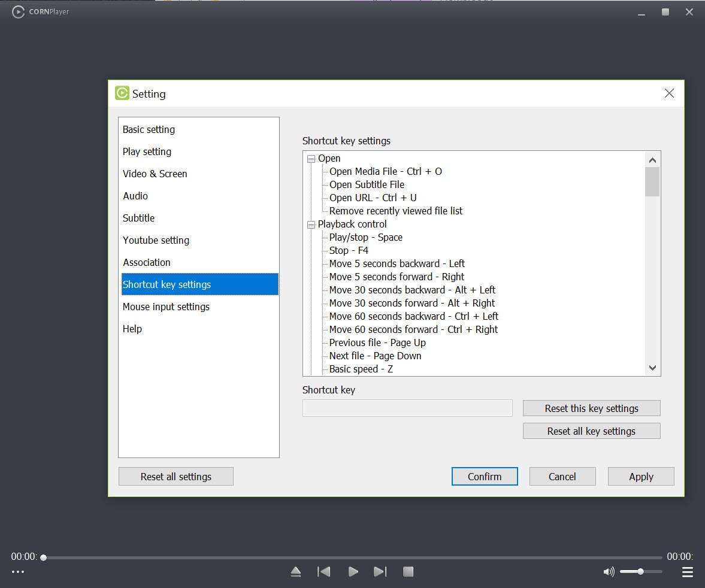Click the Shortcut key input field
This screenshot has width=705, height=588.
coord(407,408)
